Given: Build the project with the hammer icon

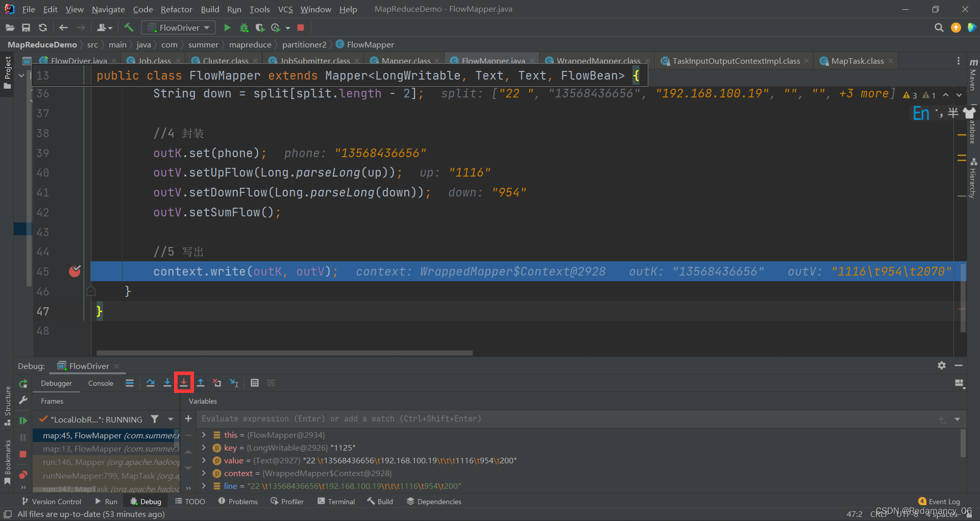Looking at the screenshot, I should (x=129, y=28).
